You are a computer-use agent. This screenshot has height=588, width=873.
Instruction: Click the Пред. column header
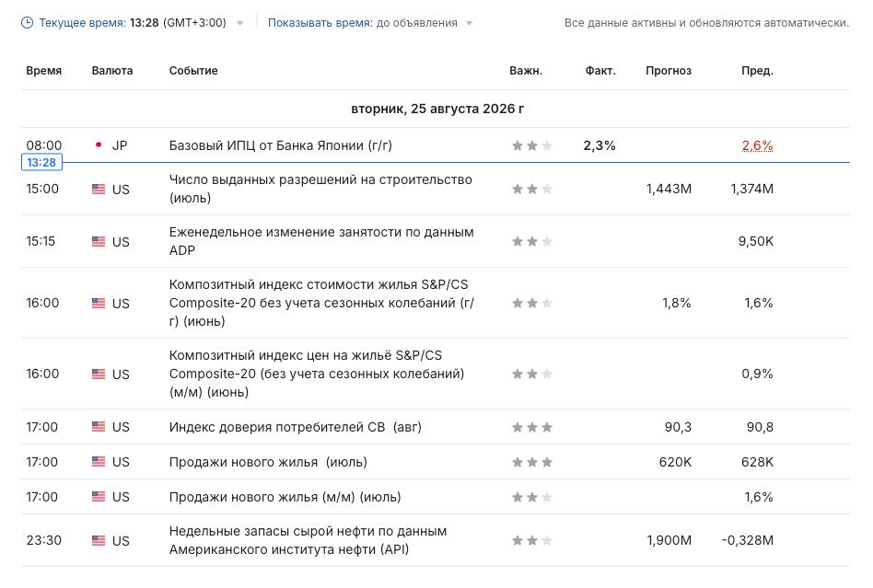(x=757, y=71)
